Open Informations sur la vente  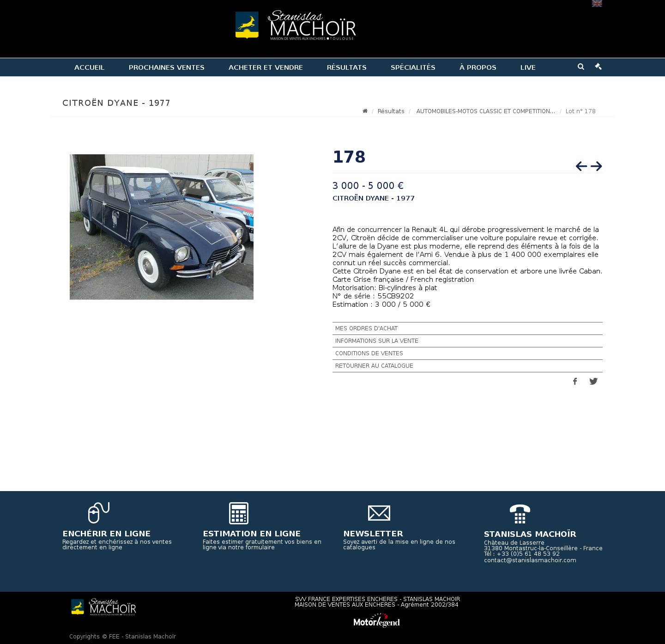pos(467,341)
